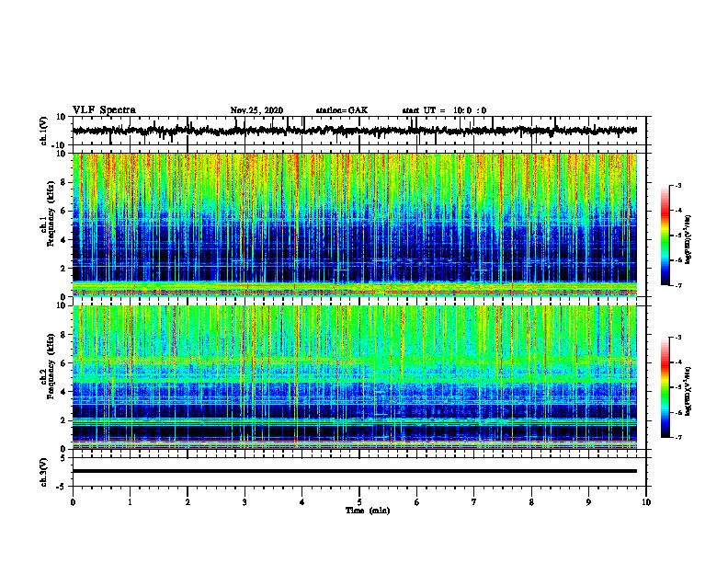The width and height of the screenshot is (728, 563).
Task: Click the time axis tick label "4"
Action: [302, 502]
